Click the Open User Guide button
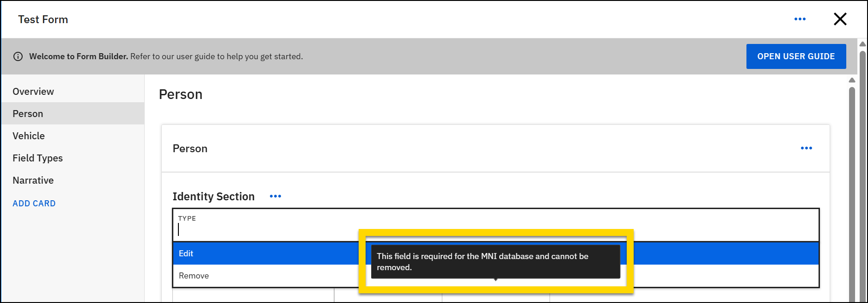 (x=796, y=56)
